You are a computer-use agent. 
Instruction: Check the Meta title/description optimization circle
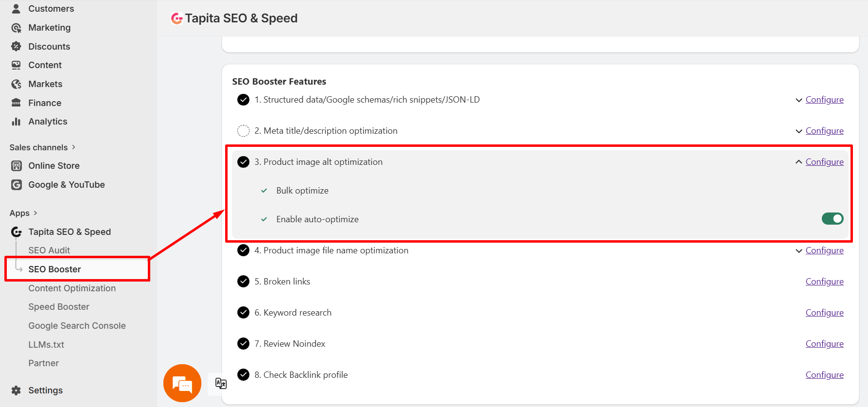pyautogui.click(x=243, y=130)
